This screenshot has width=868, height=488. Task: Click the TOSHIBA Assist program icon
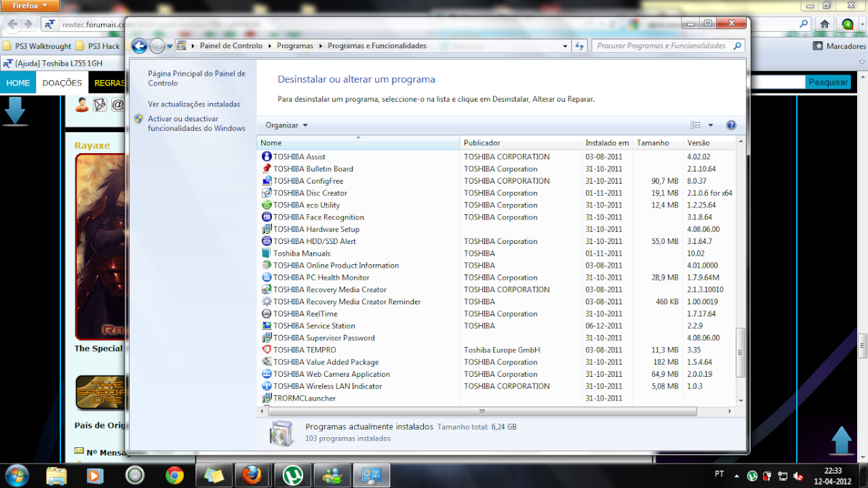pyautogui.click(x=267, y=157)
